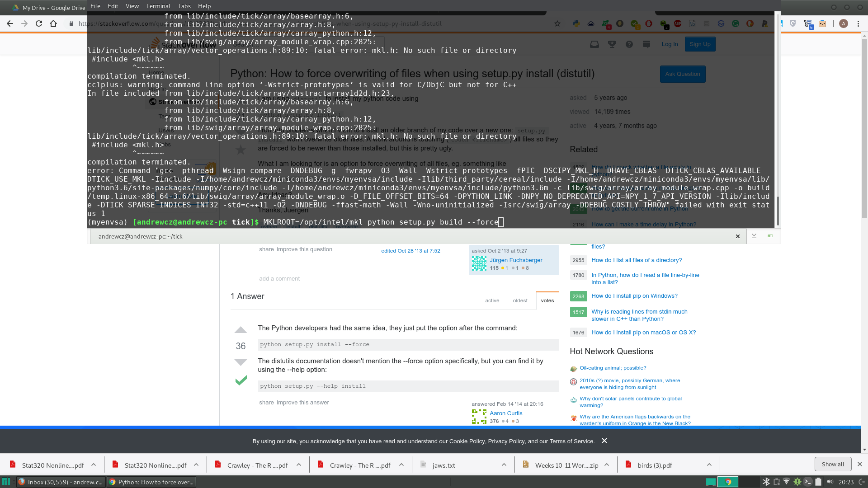Open the Terminal menu
This screenshot has width=868, height=488.
tap(158, 6)
